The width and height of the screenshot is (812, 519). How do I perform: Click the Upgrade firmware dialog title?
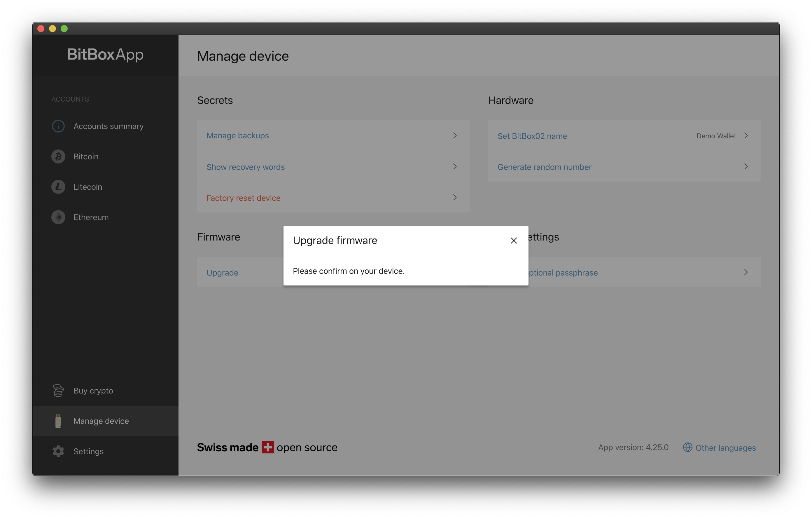[335, 241]
